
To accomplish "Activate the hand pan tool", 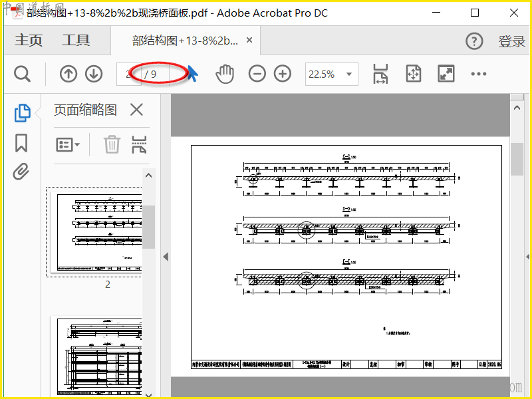I will [x=225, y=74].
